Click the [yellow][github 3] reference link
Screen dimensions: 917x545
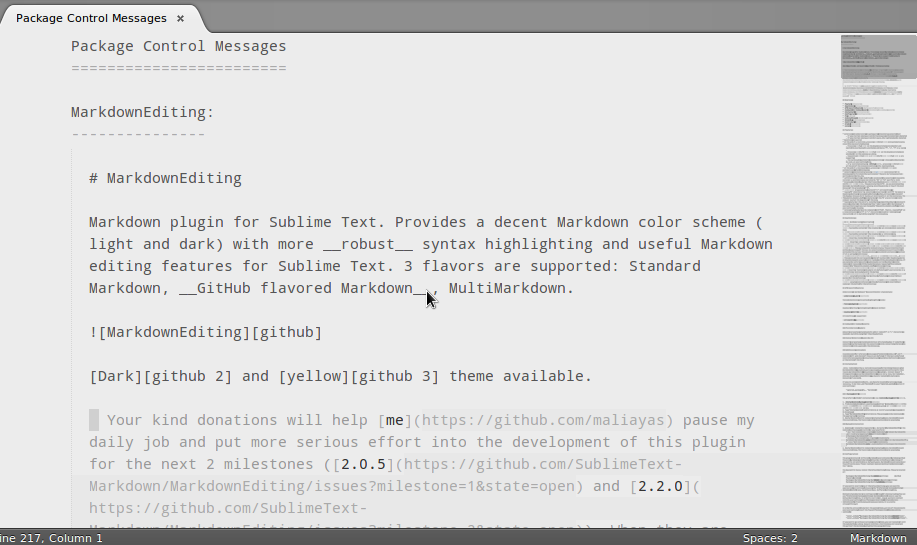point(358,377)
